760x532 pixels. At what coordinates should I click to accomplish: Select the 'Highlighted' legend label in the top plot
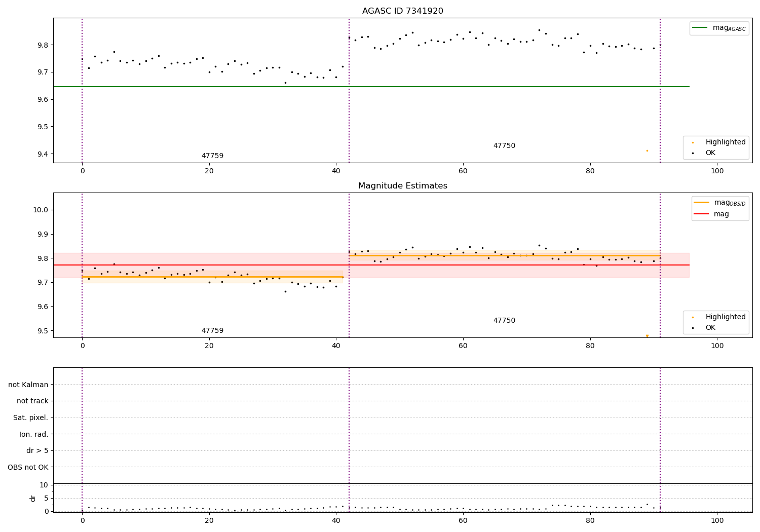point(726,142)
